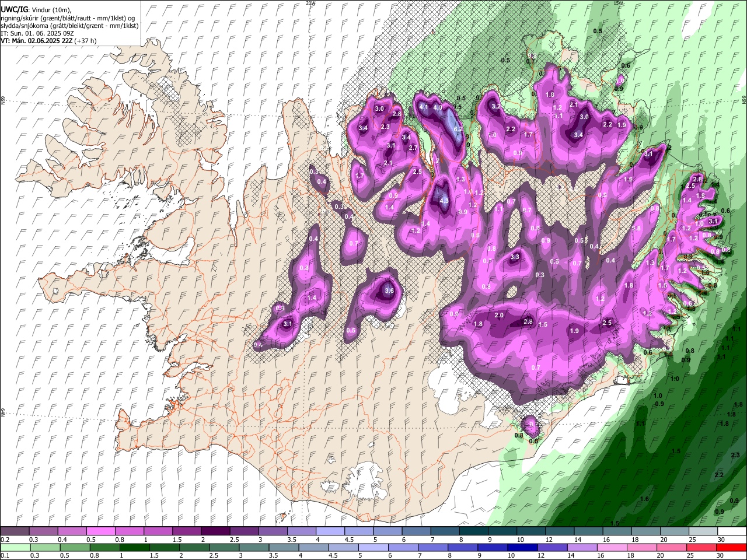This screenshot has height=560, width=747.
Task: Click the 6.2 snowfall value on the map
Action: click(x=458, y=129)
